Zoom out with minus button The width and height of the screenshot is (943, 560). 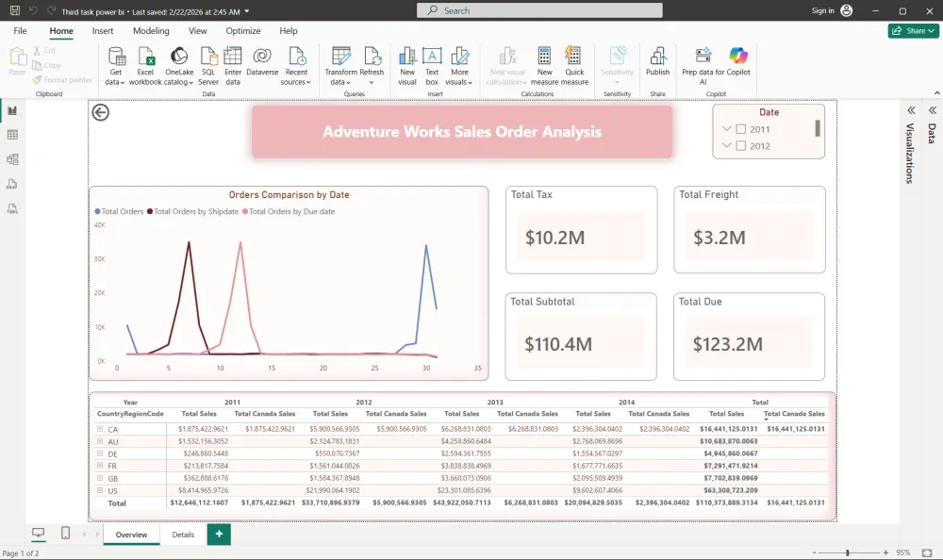815,552
